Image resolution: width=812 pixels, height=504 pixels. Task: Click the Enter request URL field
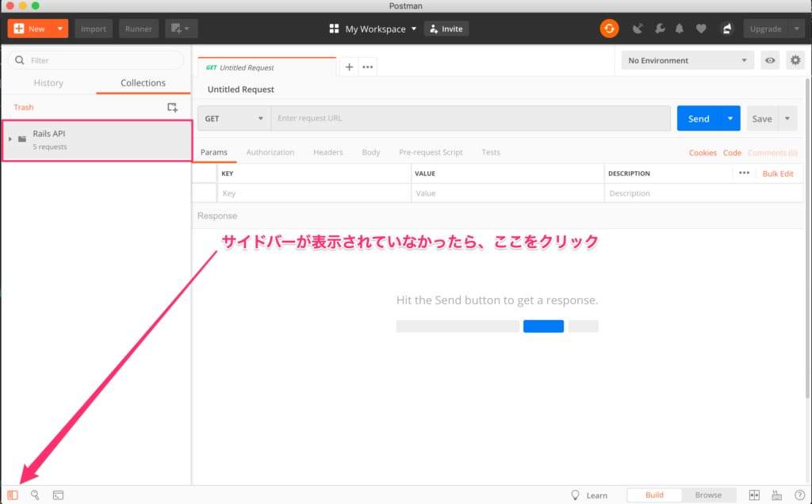(x=470, y=119)
